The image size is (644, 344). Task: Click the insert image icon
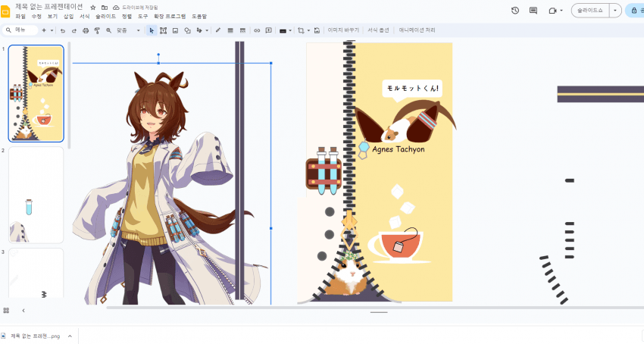point(175,30)
